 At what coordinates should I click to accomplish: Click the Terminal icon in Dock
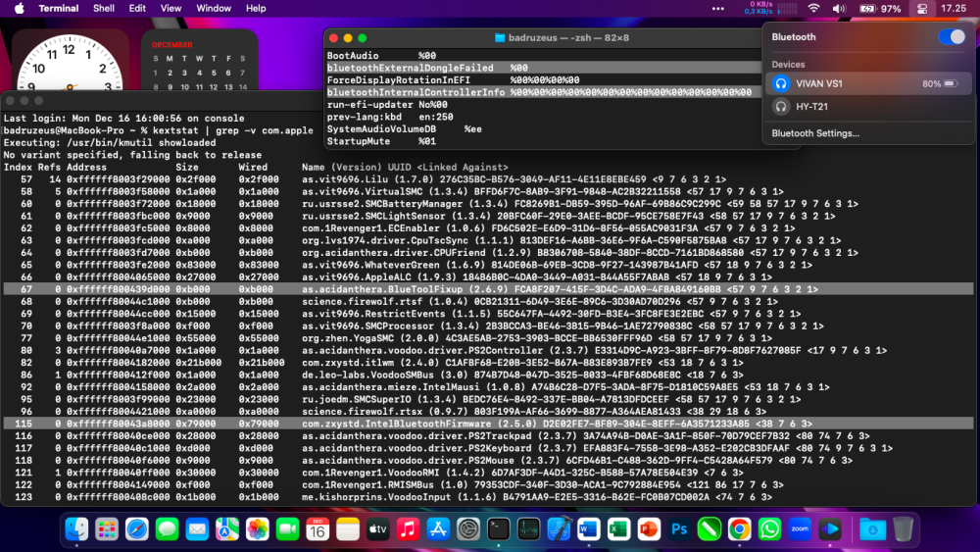(498, 529)
